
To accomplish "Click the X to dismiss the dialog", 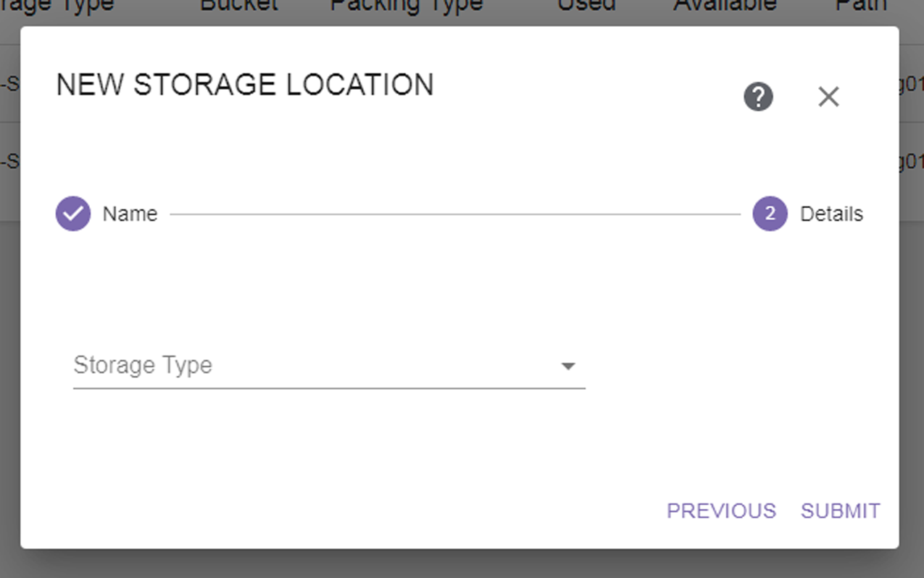I will [828, 96].
